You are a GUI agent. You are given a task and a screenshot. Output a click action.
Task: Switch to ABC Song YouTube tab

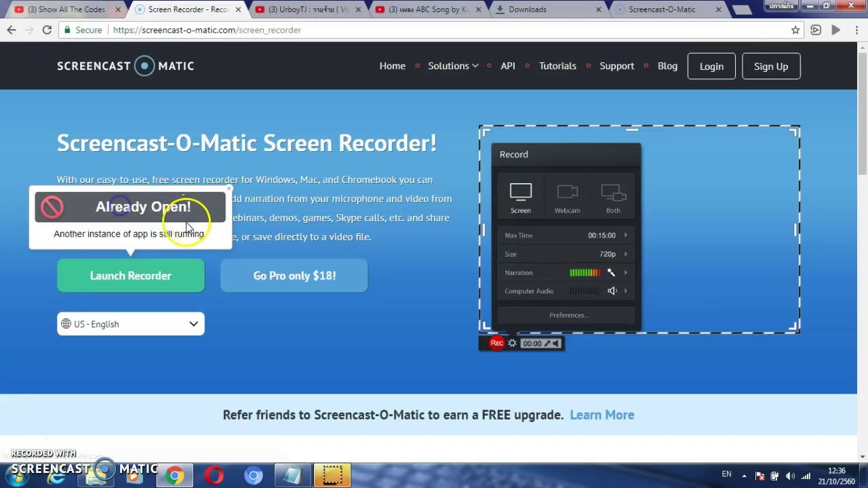429,9
